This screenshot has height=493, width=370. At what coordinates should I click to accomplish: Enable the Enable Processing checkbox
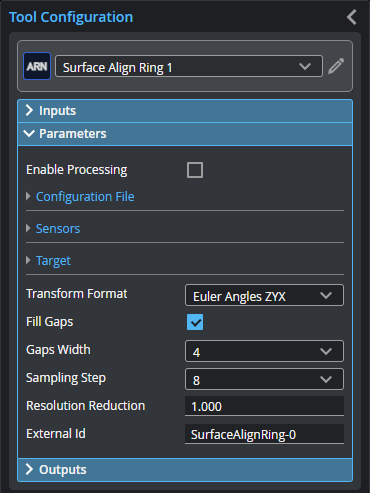click(195, 170)
